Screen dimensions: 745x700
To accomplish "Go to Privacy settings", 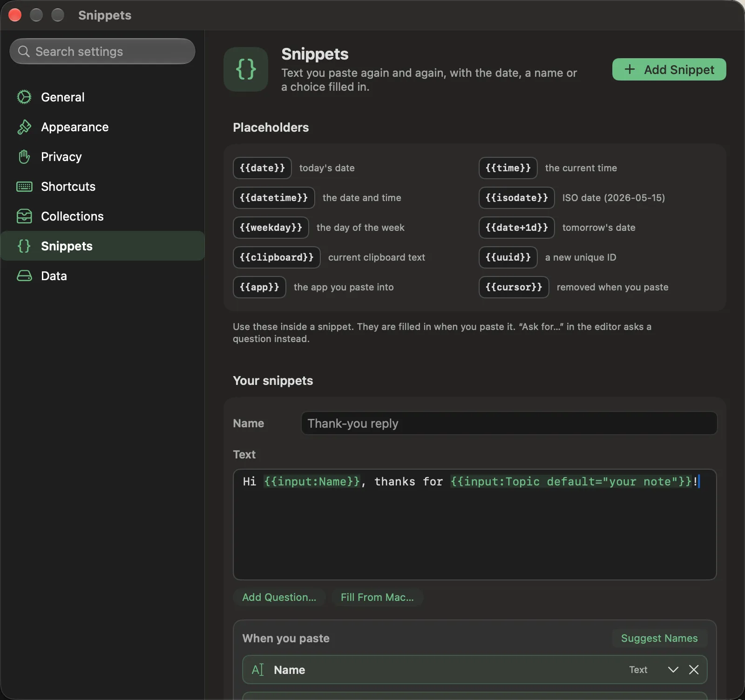I will click(102, 157).
